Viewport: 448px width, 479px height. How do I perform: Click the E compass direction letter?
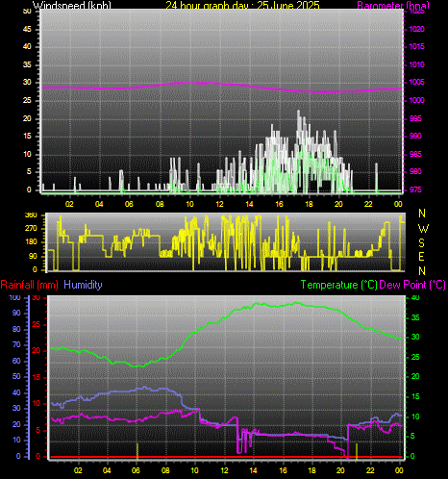[422, 257]
